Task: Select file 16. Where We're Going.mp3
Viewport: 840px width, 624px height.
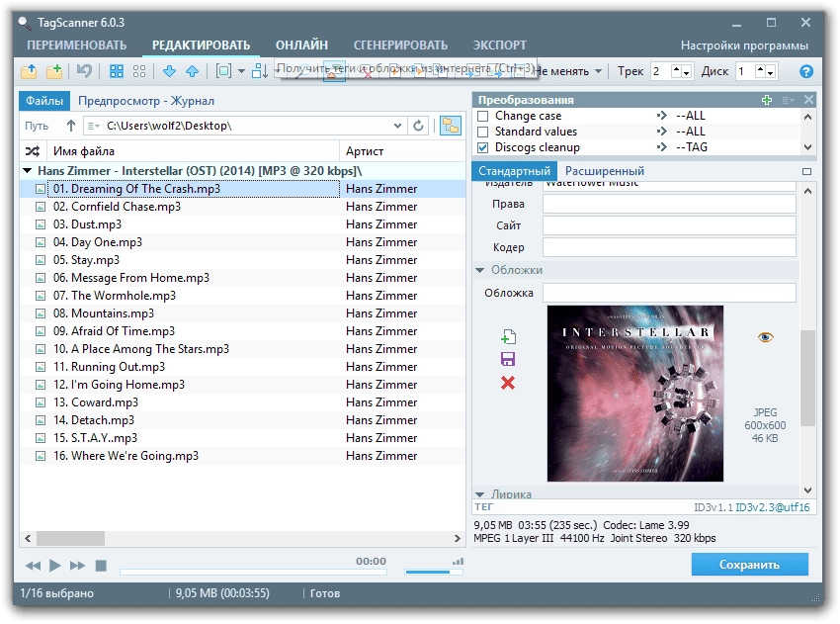Action: tap(126, 456)
